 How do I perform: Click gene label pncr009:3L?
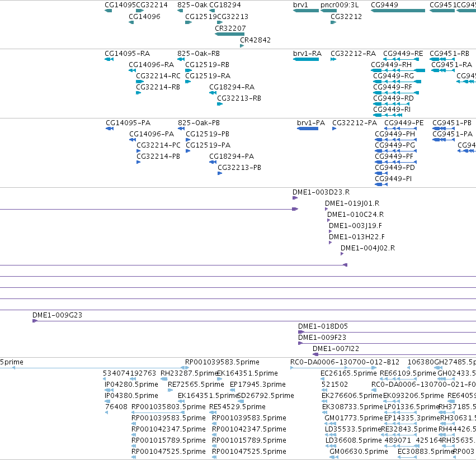(x=340, y=5)
